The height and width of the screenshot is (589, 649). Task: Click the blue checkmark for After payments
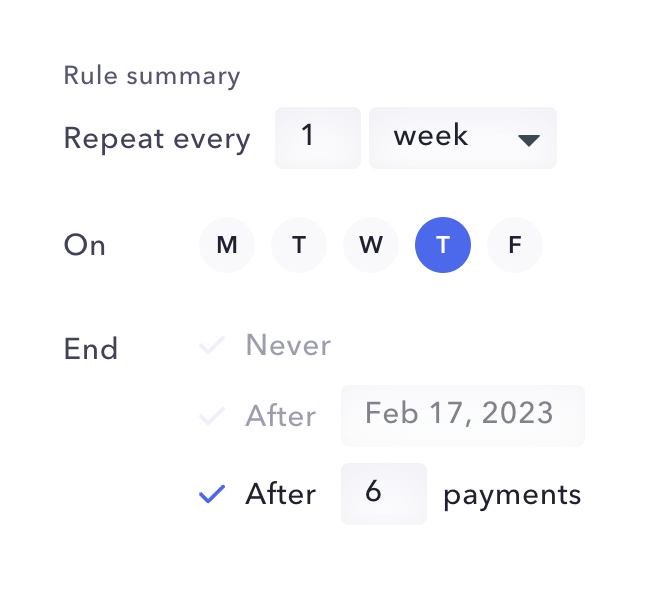(211, 494)
